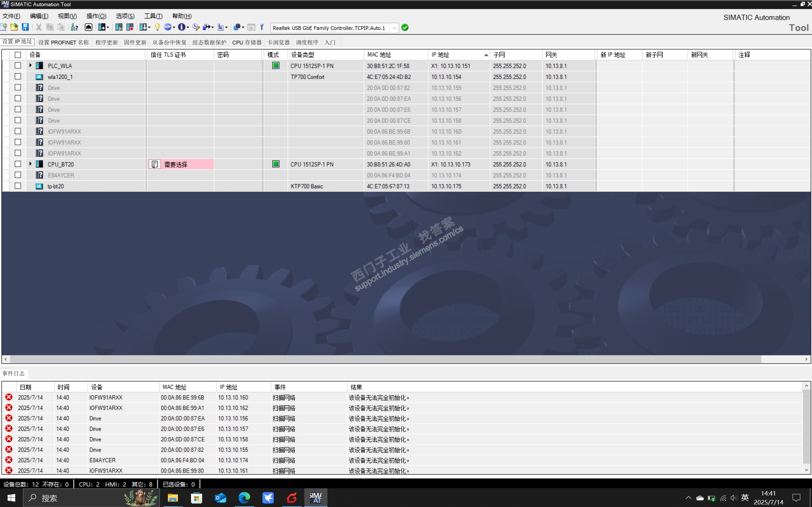This screenshot has width=812, height=507.
Task: Click the flash LED lightbulb icon
Action: point(157,27)
